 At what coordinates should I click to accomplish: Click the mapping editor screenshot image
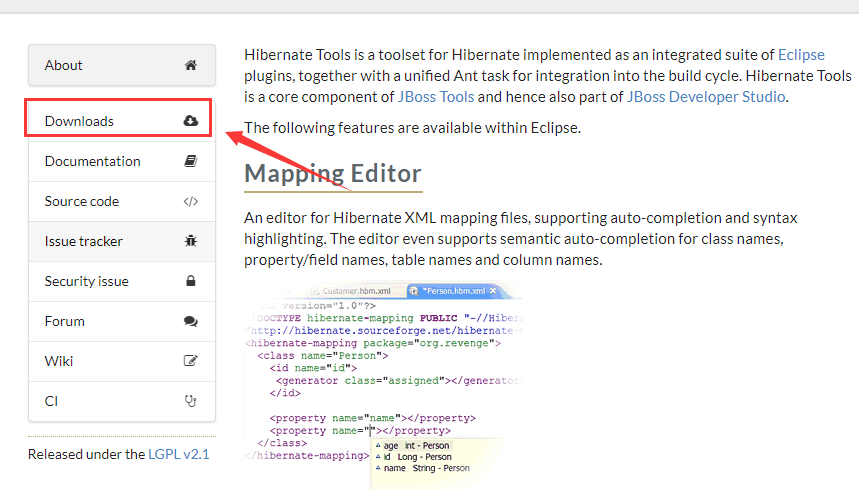(383, 385)
